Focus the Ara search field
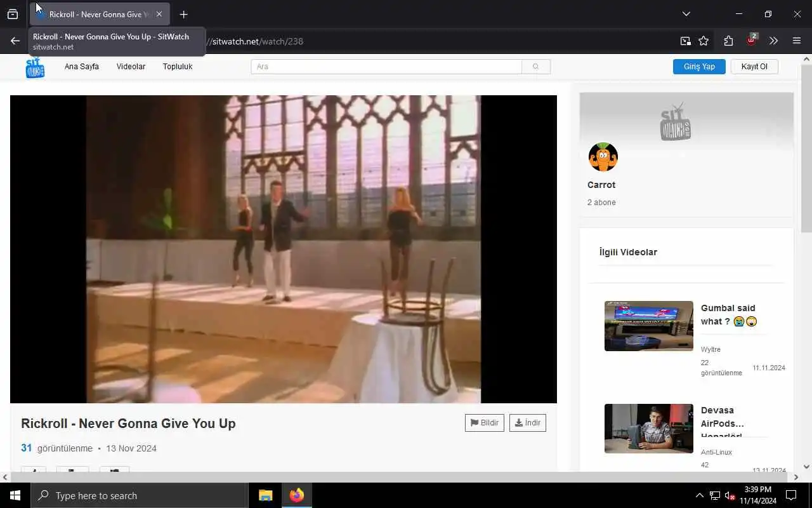The image size is (812, 508). click(386, 67)
